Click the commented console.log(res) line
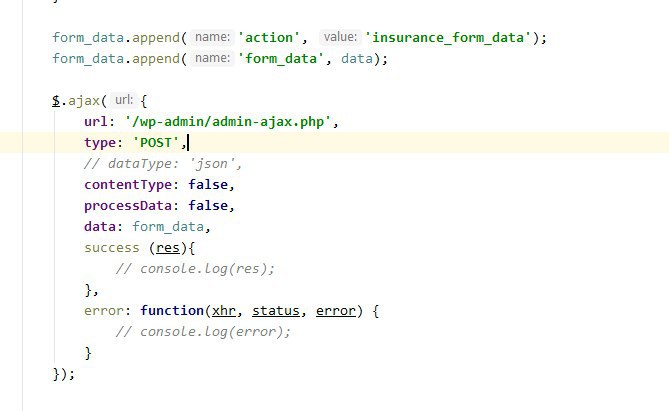Viewport: 669px width, 411px height. tap(195, 268)
